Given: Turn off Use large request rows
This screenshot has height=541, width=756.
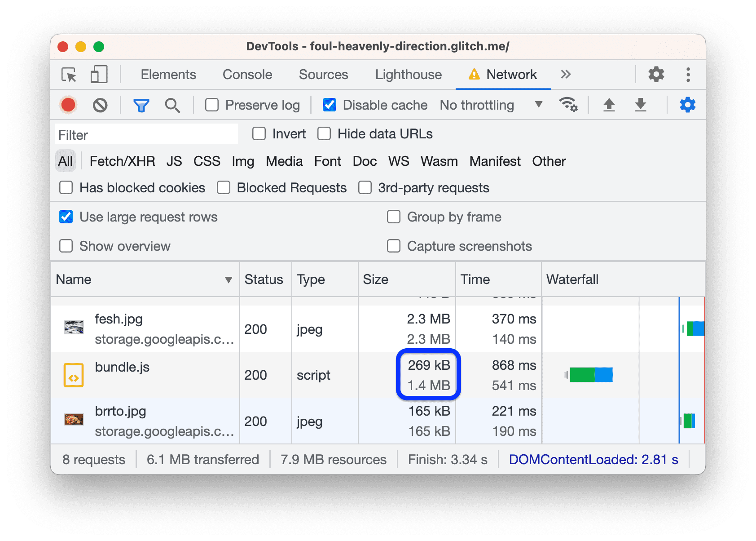Looking at the screenshot, I should [66, 217].
